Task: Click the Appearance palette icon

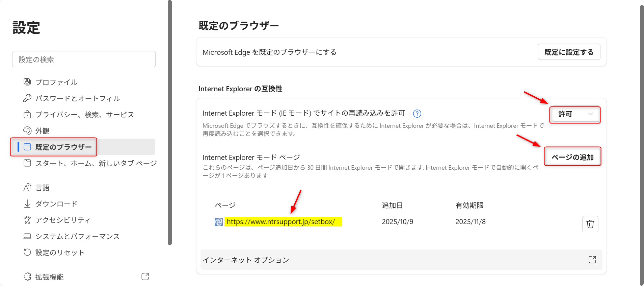Action: [x=27, y=130]
